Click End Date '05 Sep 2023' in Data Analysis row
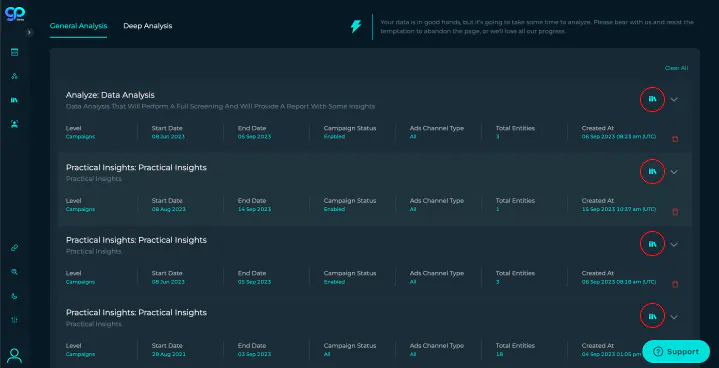This screenshot has height=368, width=719. [254, 137]
